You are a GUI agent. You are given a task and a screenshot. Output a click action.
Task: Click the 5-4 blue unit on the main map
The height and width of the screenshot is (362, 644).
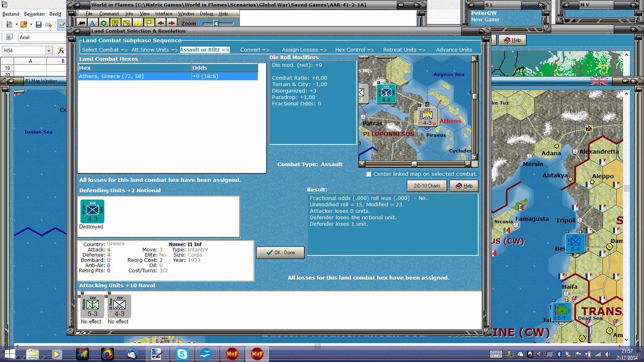[x=575, y=243]
